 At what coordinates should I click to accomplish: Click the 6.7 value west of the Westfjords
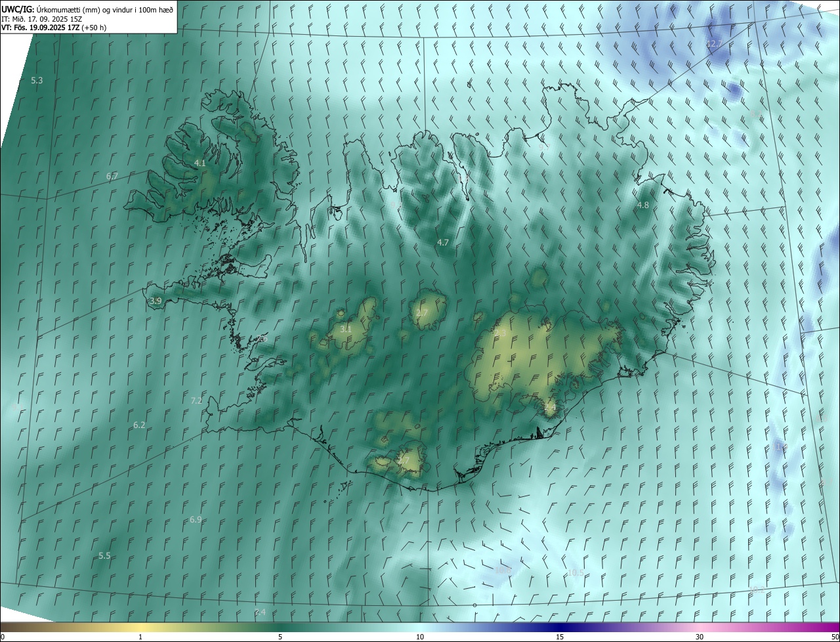pos(112,176)
